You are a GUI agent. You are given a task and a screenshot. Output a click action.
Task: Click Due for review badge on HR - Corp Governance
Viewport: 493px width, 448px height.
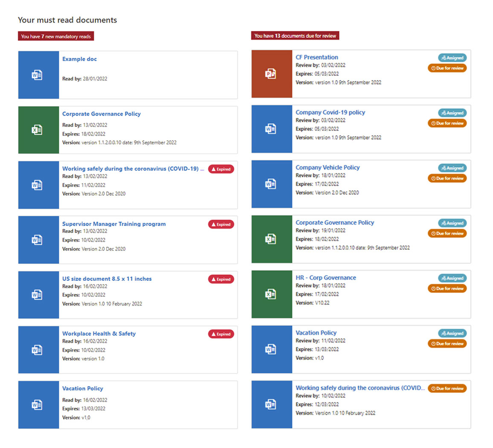[447, 289]
